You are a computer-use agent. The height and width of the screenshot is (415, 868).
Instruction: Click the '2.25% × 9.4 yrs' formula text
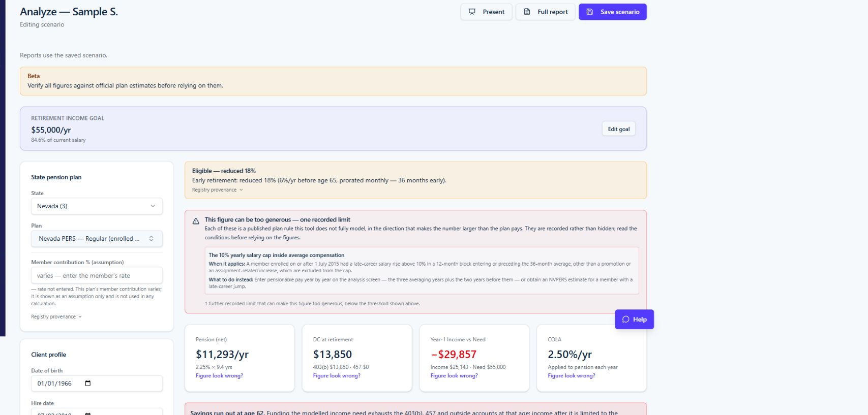tap(214, 367)
